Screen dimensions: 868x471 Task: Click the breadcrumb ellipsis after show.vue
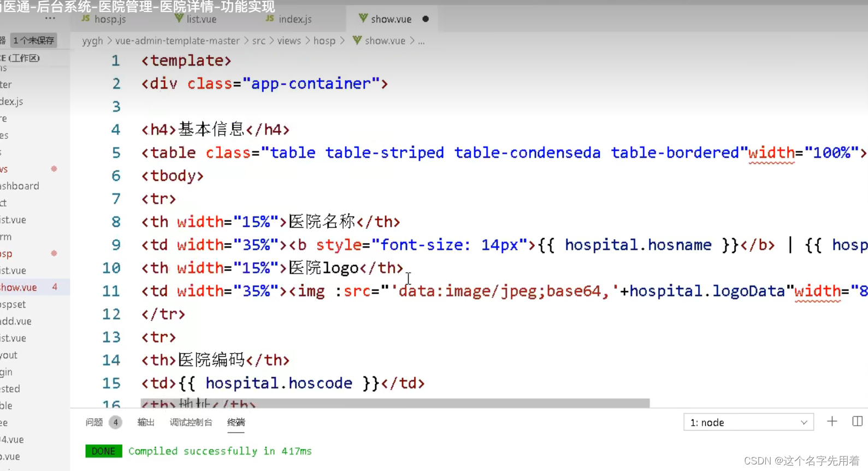(x=421, y=41)
